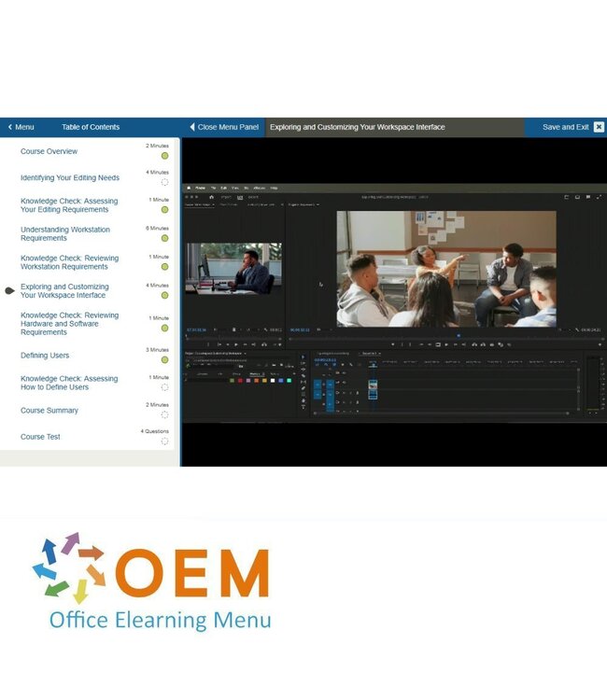The width and height of the screenshot is (607, 700).
Task: Click the empty status circle for Course Test
Action: tap(164, 441)
